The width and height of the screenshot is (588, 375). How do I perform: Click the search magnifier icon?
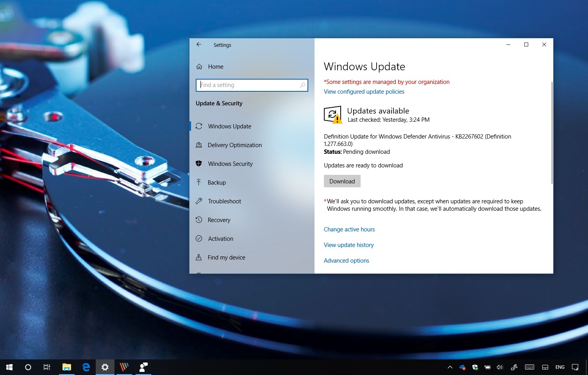pos(302,85)
